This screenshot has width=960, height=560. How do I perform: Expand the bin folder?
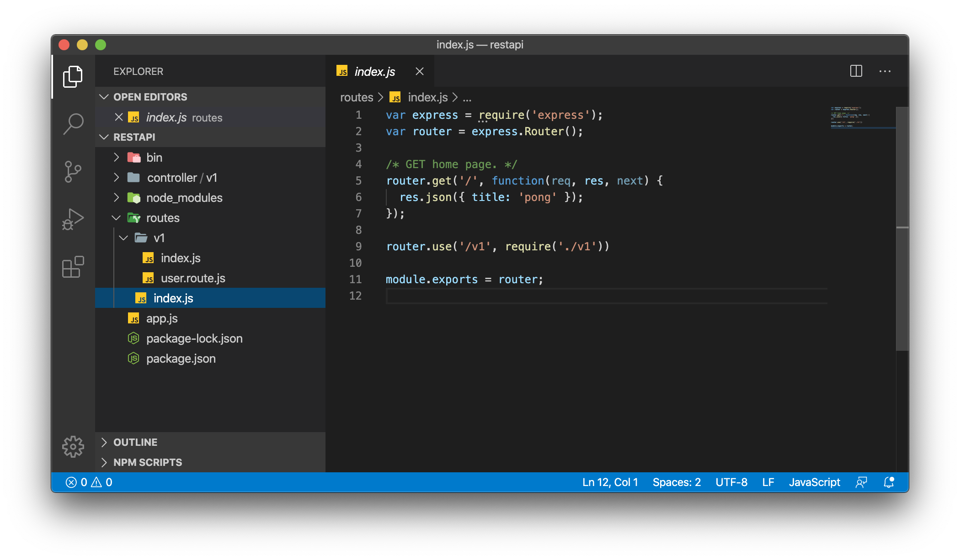tap(154, 158)
